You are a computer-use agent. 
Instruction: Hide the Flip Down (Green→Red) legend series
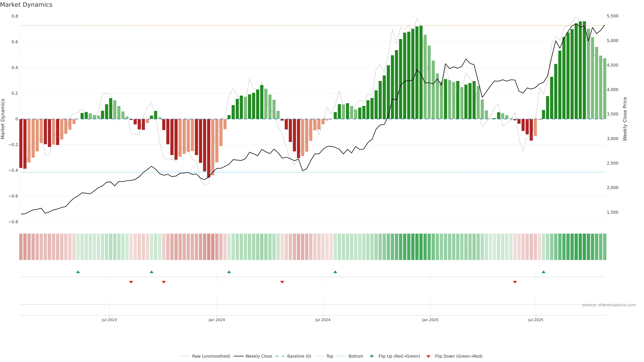click(459, 356)
